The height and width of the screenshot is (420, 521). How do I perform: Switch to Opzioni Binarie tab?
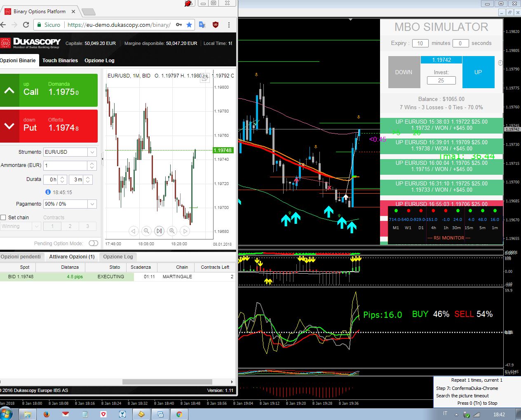pyautogui.click(x=18, y=60)
